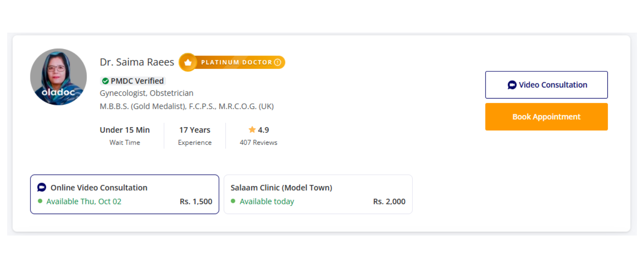This screenshot has width=644, height=268.
Task: Click the orange star rating icon
Action: (252, 130)
